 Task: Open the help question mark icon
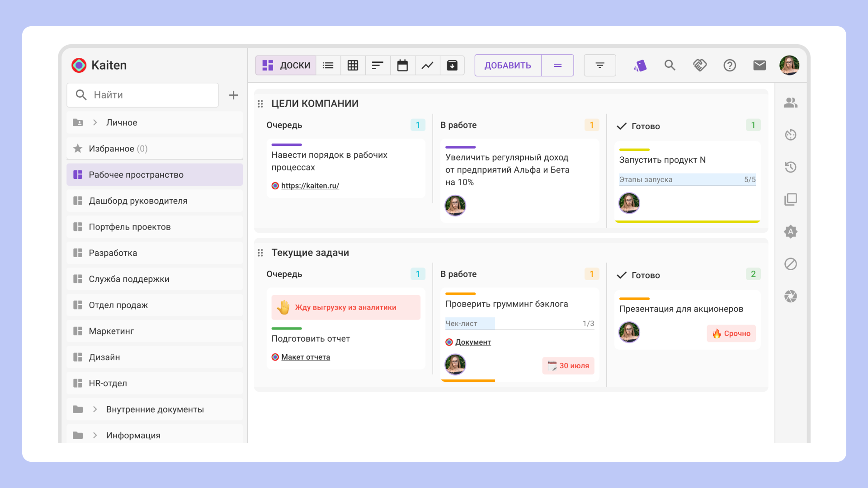pyautogui.click(x=730, y=66)
